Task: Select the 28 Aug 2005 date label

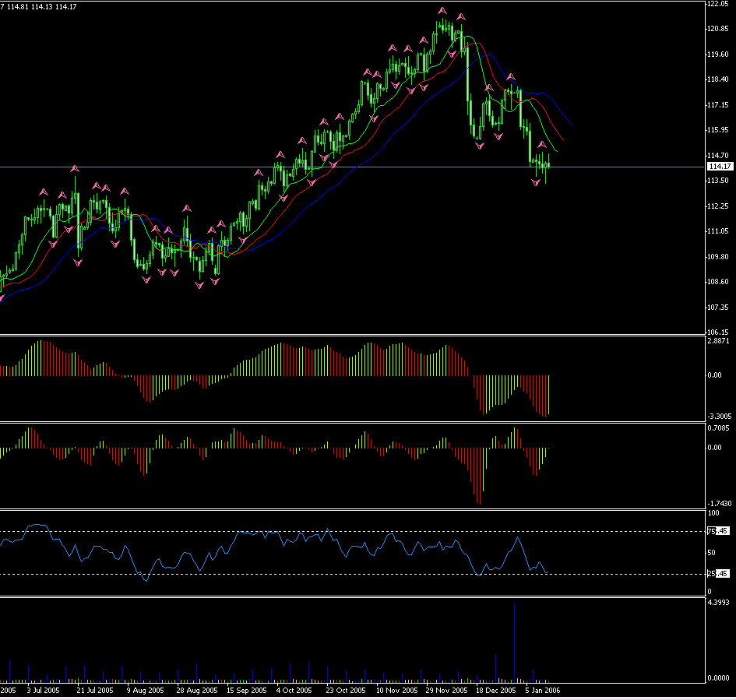Action: pos(197,691)
